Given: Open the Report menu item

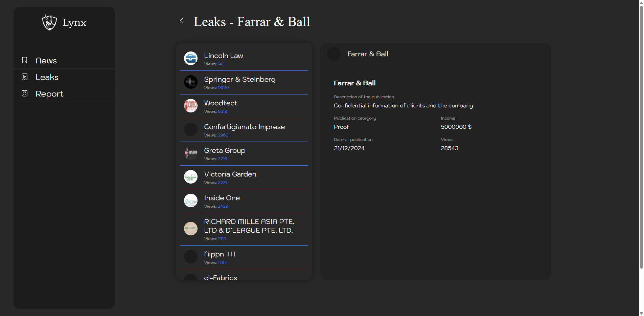Looking at the screenshot, I should (49, 94).
